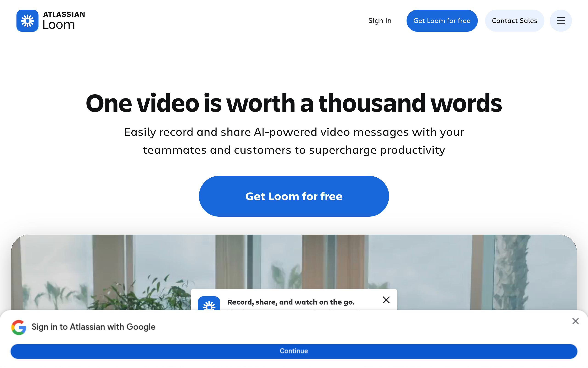
Task: Click the 'Easily record and share AI-powered' subtitle
Action: (294, 141)
